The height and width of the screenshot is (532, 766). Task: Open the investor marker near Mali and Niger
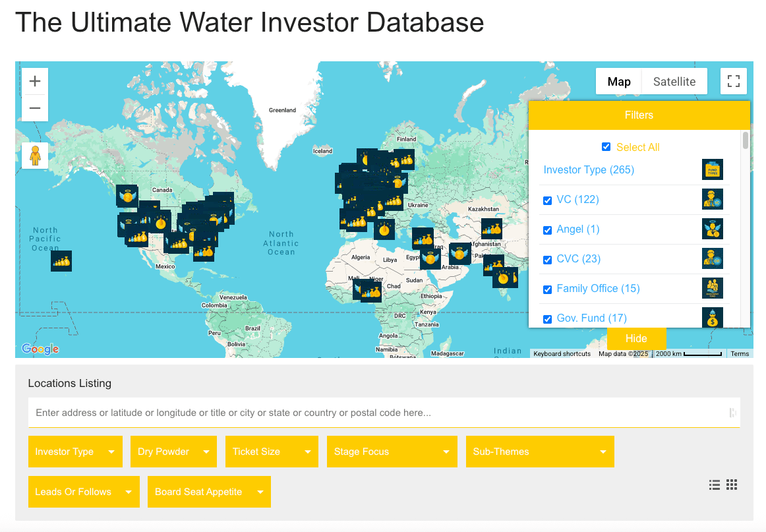(370, 291)
